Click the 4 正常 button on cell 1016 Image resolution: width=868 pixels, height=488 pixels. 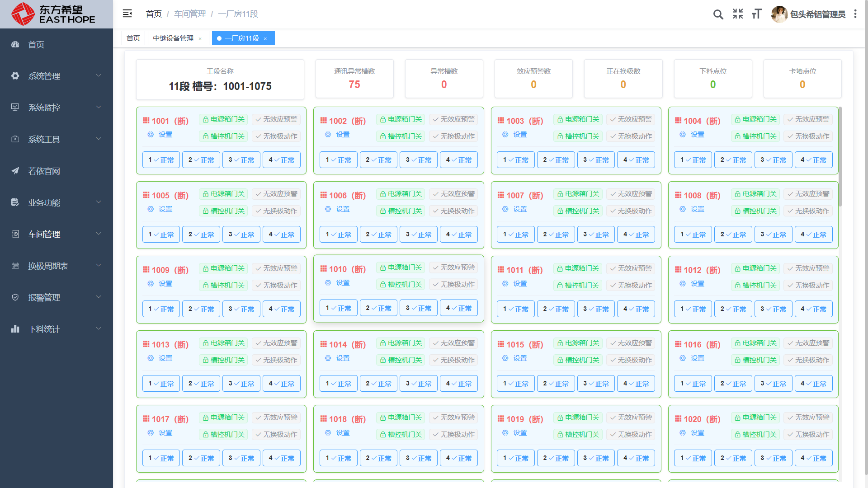point(813,384)
